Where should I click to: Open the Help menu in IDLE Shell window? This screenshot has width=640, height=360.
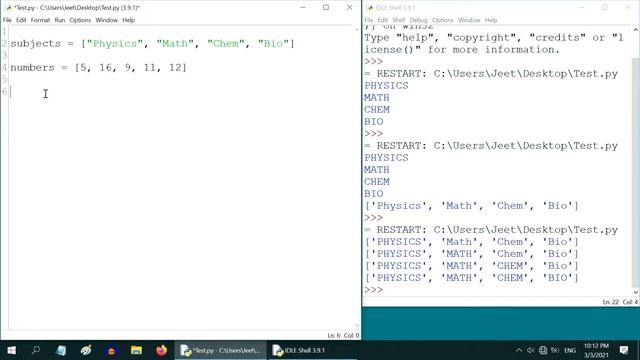491,20
